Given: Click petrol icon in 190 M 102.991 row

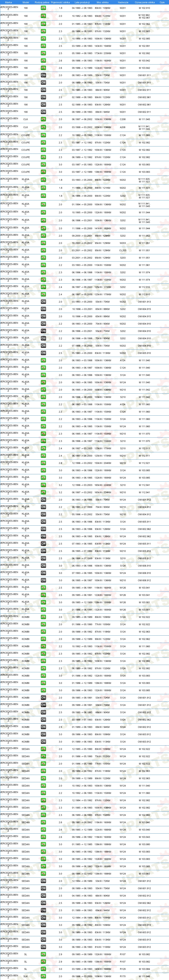Looking at the screenshot, I should click(43, 46).
